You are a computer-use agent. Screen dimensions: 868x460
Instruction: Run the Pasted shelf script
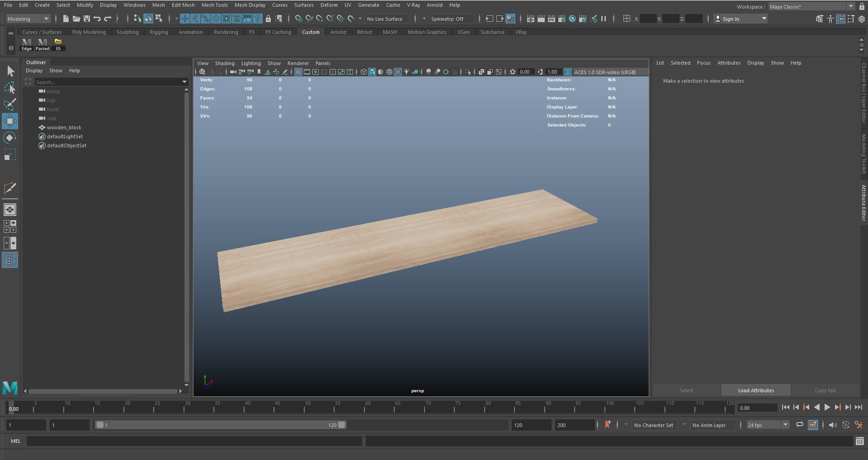pyautogui.click(x=42, y=44)
